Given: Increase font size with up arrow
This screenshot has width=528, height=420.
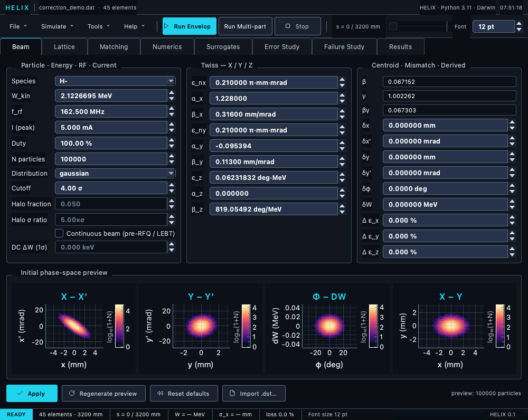Looking at the screenshot, I should pos(519,24).
